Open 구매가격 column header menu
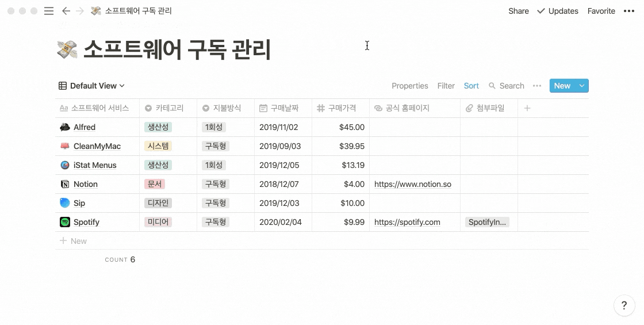This screenshot has height=325, width=644. tap(340, 108)
